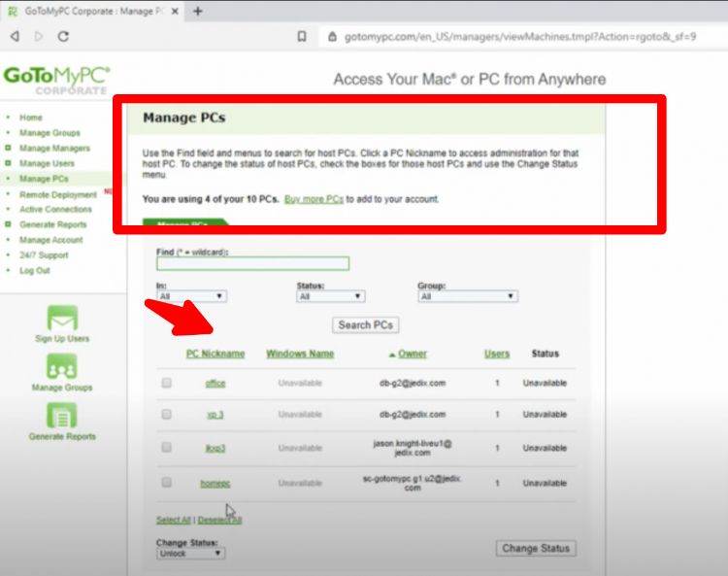
Task: Click the browser address bar URL
Action: point(520,36)
